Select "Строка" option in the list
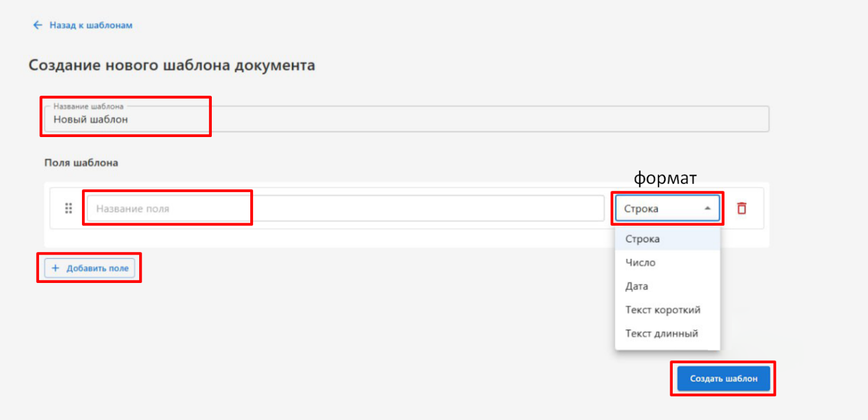The image size is (868, 420). point(667,239)
